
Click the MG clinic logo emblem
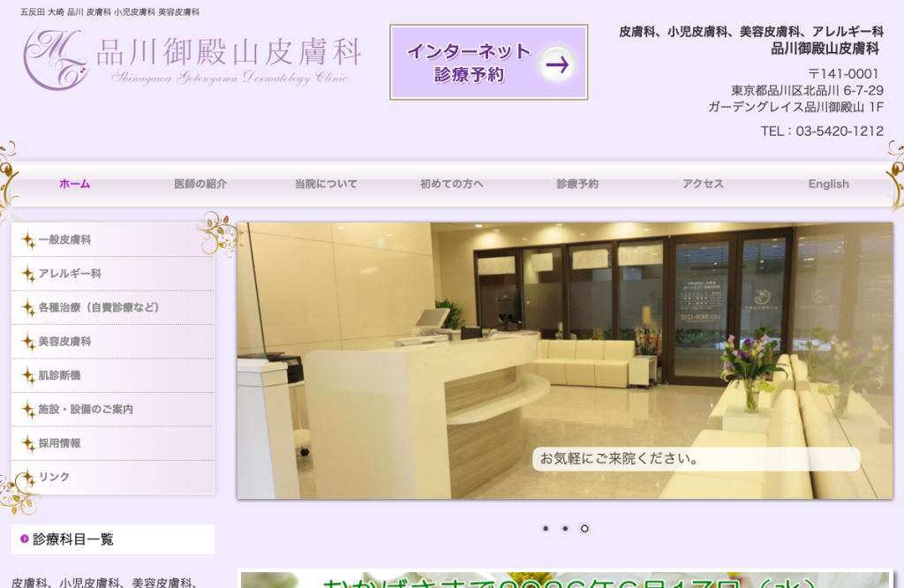56,60
